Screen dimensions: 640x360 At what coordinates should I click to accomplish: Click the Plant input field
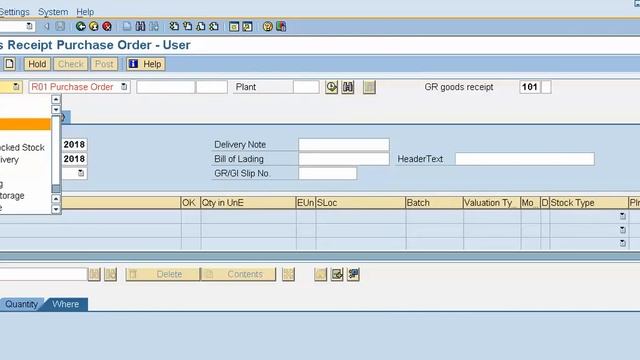coord(306,87)
